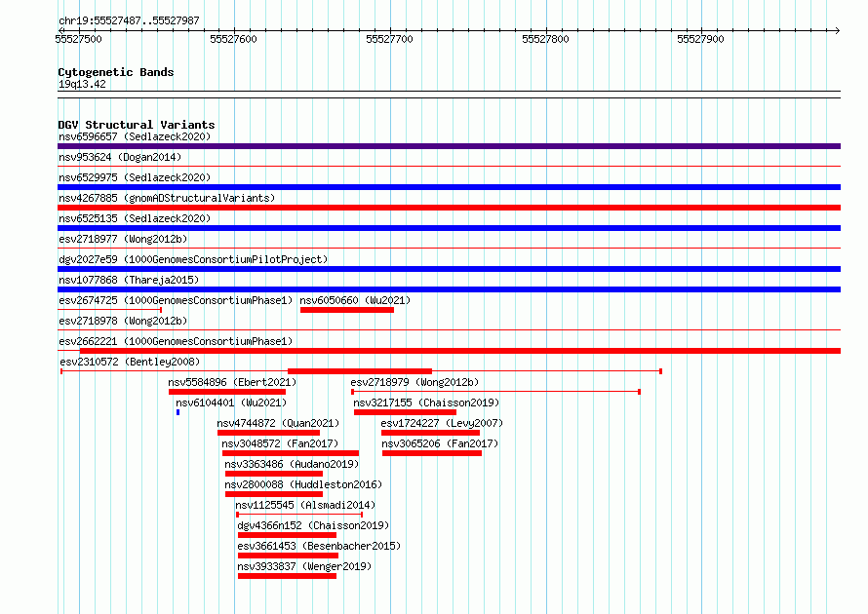Select the red nsv5584896 variant bar
Viewport: 868px width, 614px height.
coord(227,392)
